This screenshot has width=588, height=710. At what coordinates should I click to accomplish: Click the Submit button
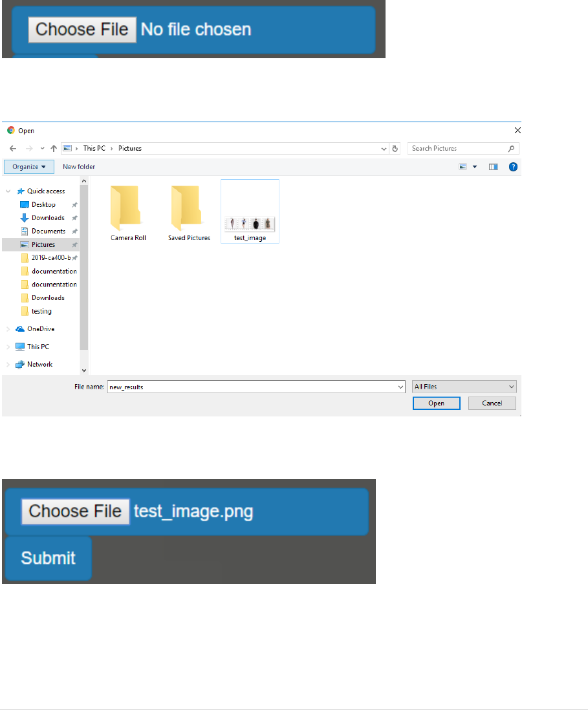click(48, 558)
